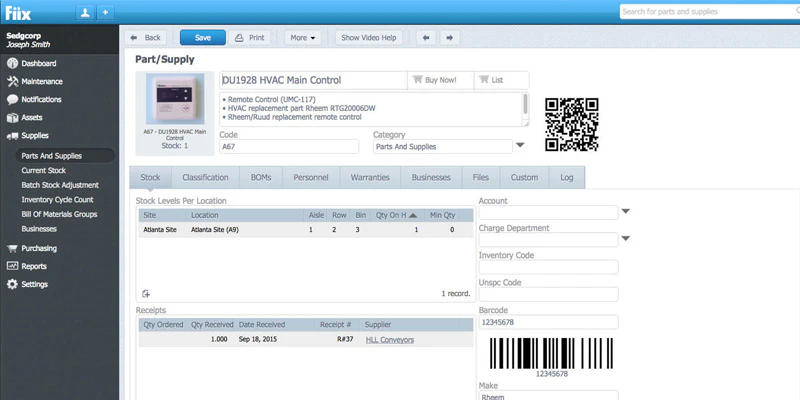Click the Reports chart icon

click(x=12, y=266)
